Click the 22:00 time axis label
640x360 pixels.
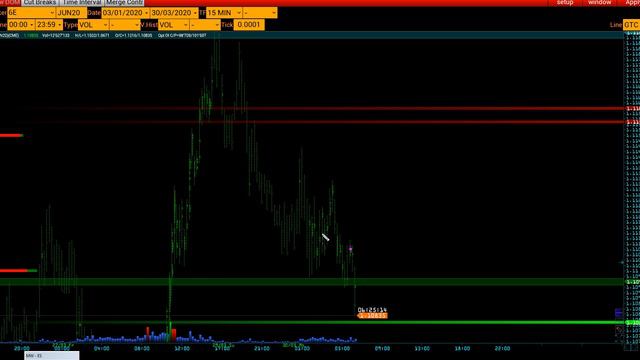tap(502, 349)
